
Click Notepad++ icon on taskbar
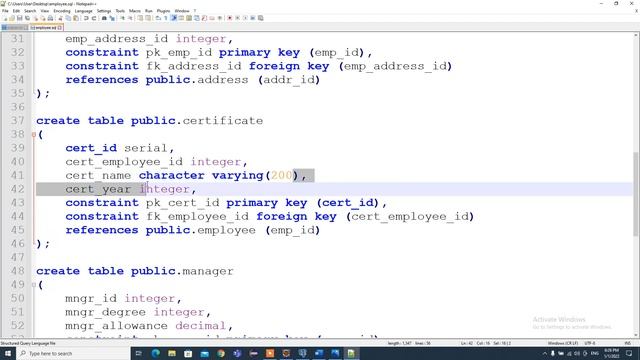coord(351,353)
